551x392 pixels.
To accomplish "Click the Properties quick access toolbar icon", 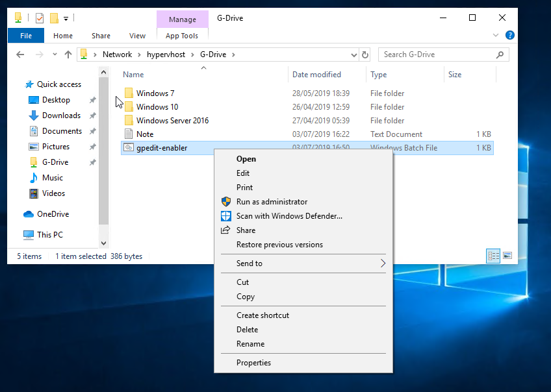I will (40, 18).
